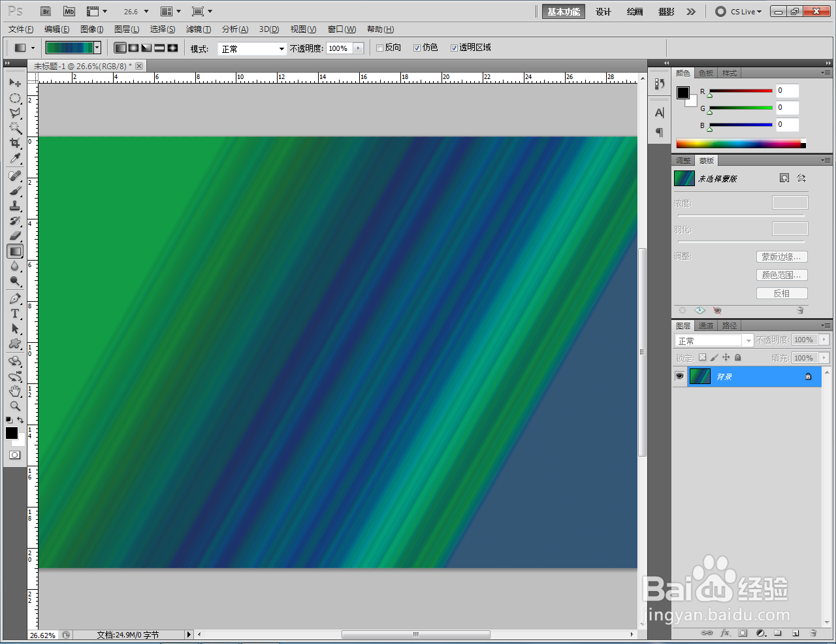Select the Gradient tool in toolbox
This screenshot has width=836, height=644.
(x=15, y=251)
